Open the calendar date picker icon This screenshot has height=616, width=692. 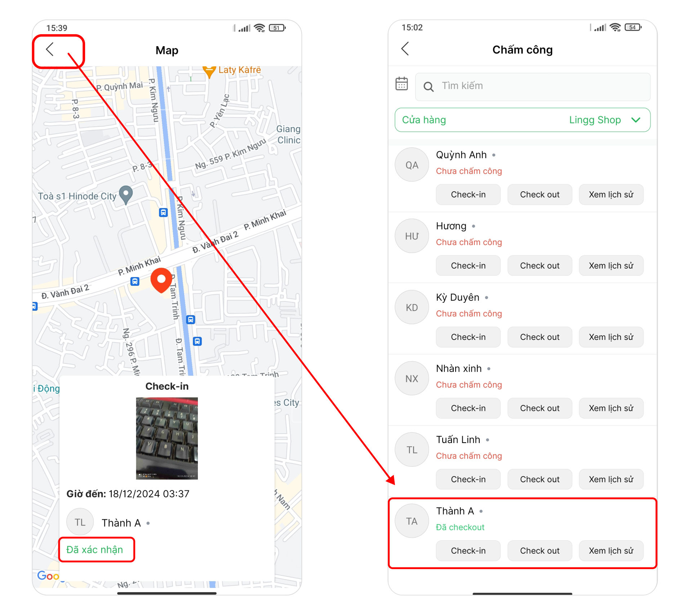(x=402, y=84)
